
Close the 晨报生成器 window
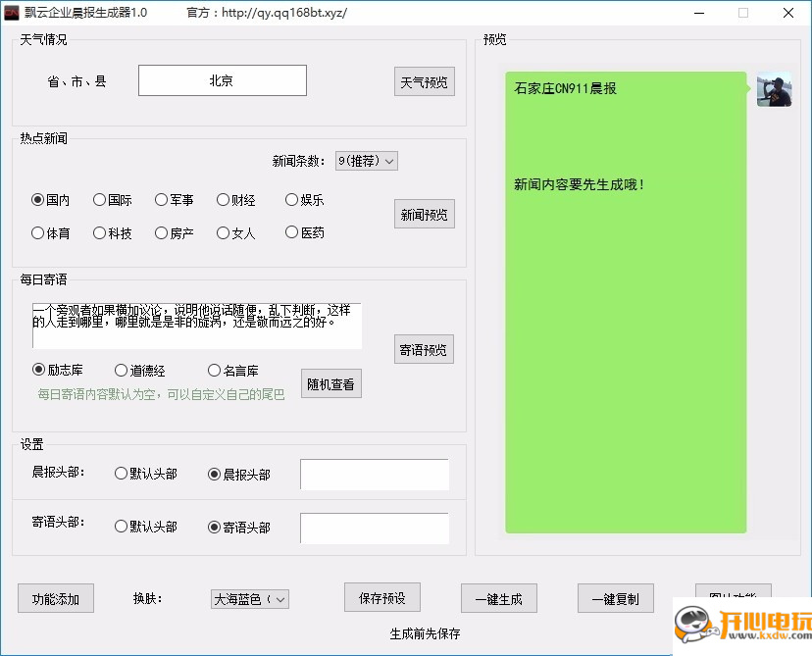click(788, 13)
